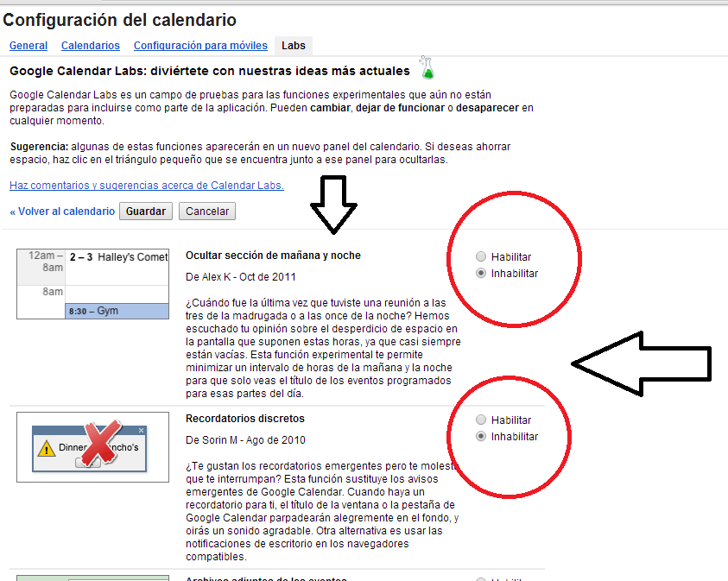
Task: Click the text De Sorin M - Ago de 2010
Action: (x=245, y=440)
